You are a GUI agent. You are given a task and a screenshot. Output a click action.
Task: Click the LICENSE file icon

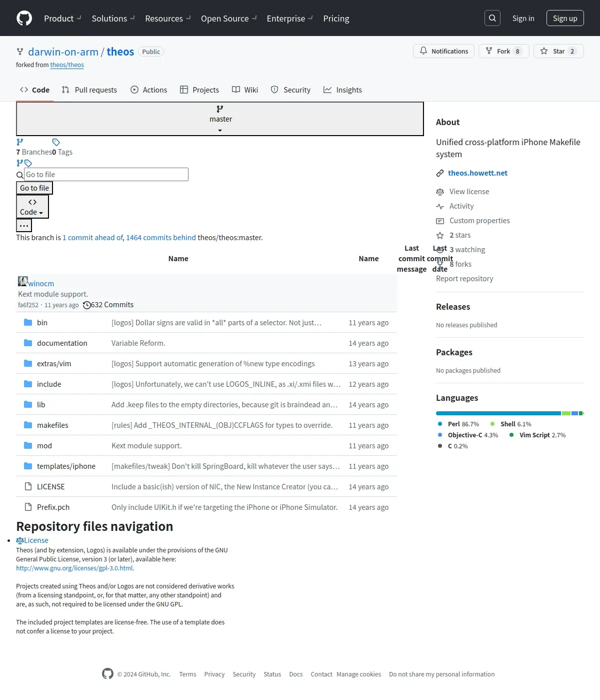[x=28, y=487]
